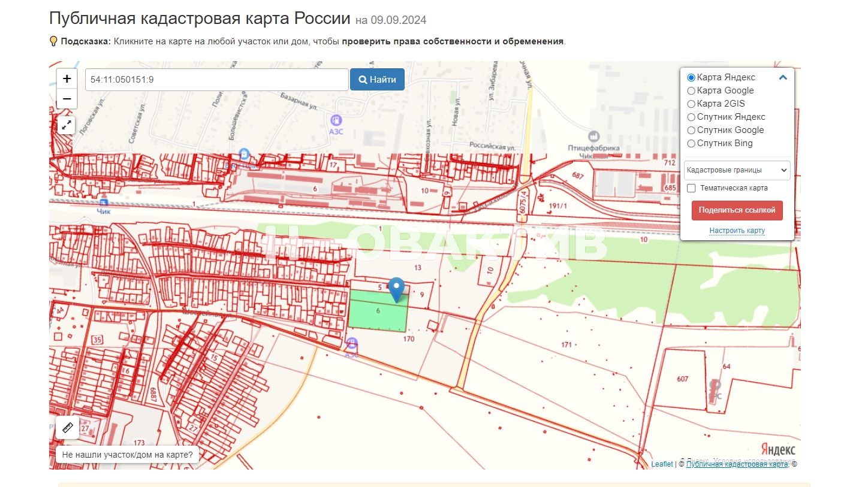Viewport: 868px width, 487px height.
Task: Enable the Тематическая карта checkbox
Action: [x=691, y=188]
